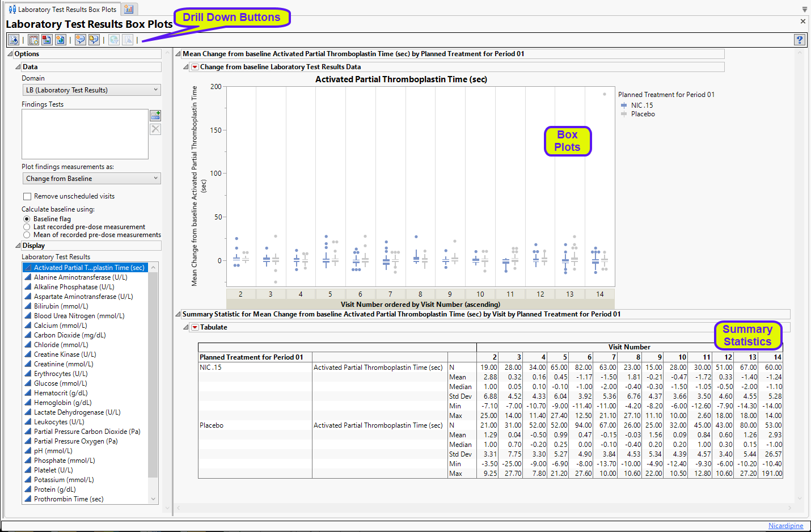Click the first drill down toolbar icon
The image size is (811, 532).
pos(14,40)
